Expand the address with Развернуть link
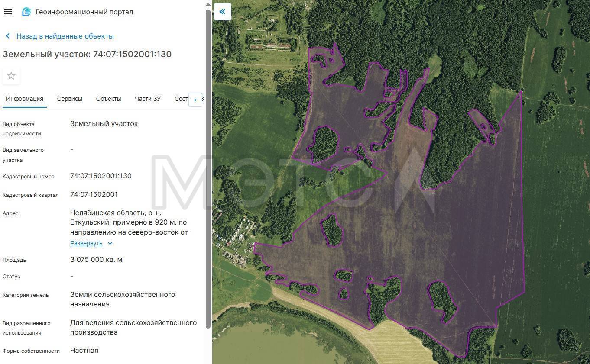Image resolution: width=590 pixels, height=364 pixels. point(86,243)
